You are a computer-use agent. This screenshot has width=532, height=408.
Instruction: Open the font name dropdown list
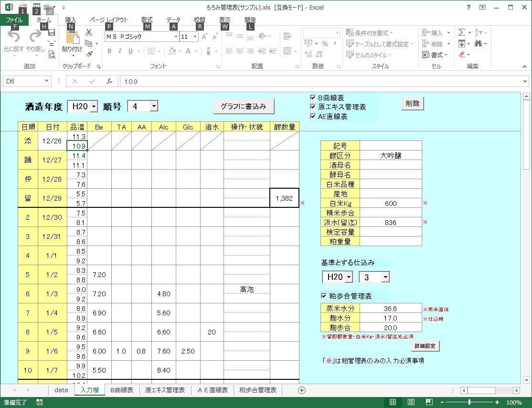176,37
